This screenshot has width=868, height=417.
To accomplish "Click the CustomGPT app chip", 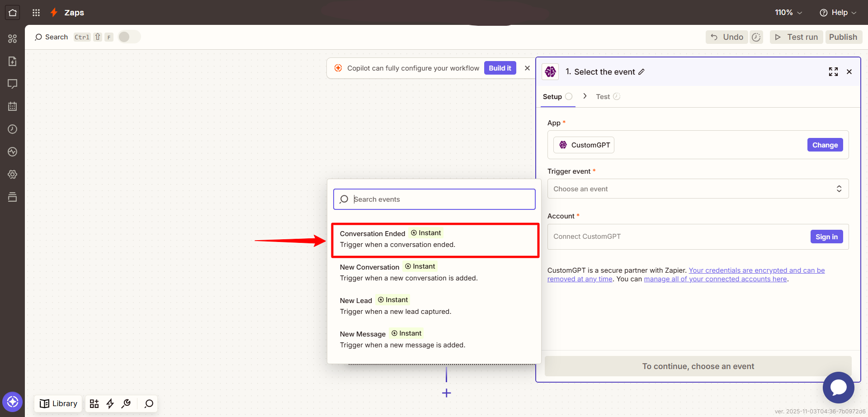I will pos(584,145).
